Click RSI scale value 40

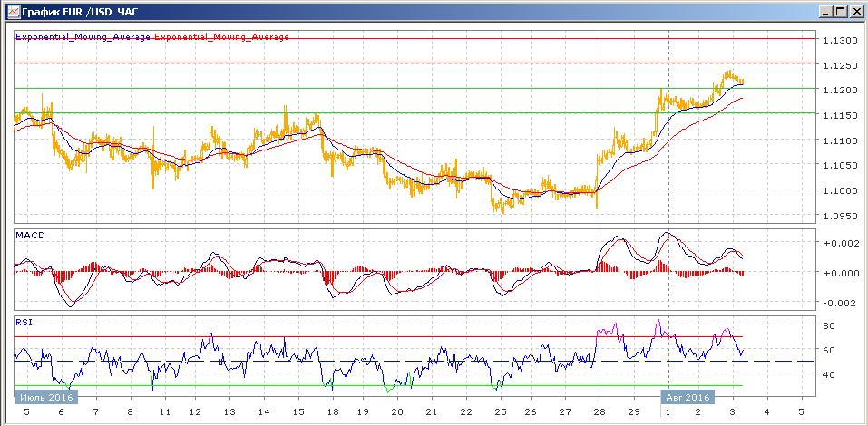point(829,374)
